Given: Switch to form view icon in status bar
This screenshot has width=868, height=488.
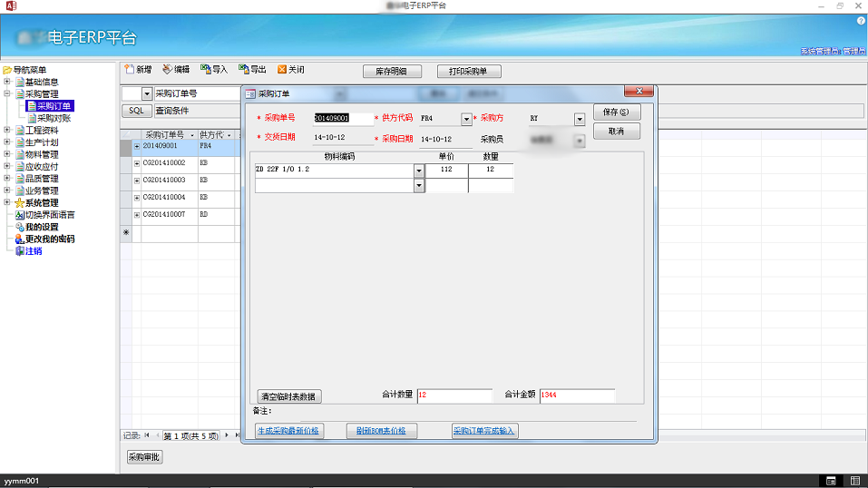Looking at the screenshot, I should click(831, 481).
